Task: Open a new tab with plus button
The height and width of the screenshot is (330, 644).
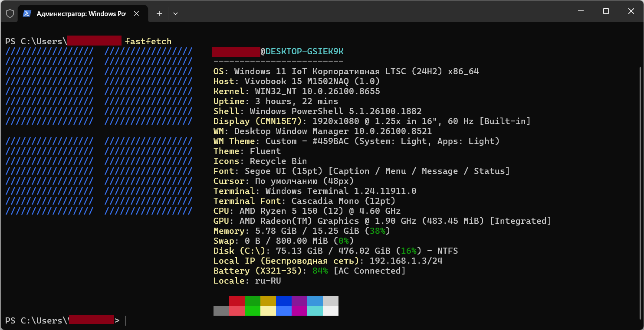Action: point(159,13)
